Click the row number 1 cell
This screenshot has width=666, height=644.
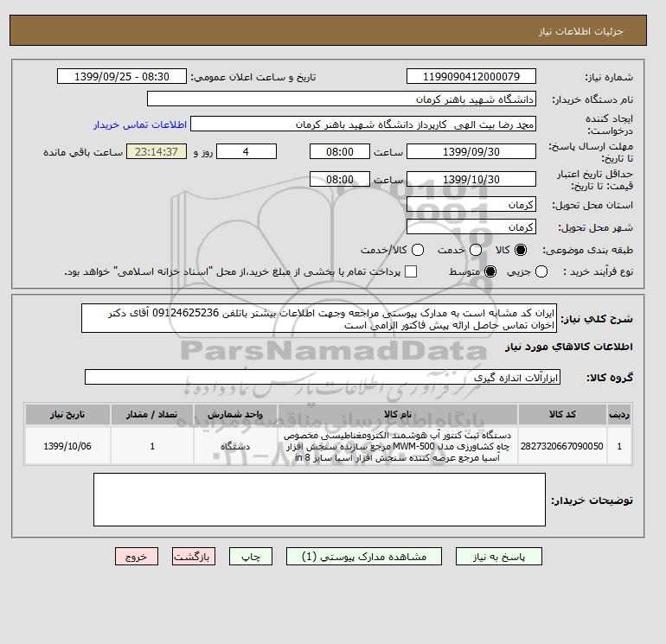pyautogui.click(x=619, y=446)
